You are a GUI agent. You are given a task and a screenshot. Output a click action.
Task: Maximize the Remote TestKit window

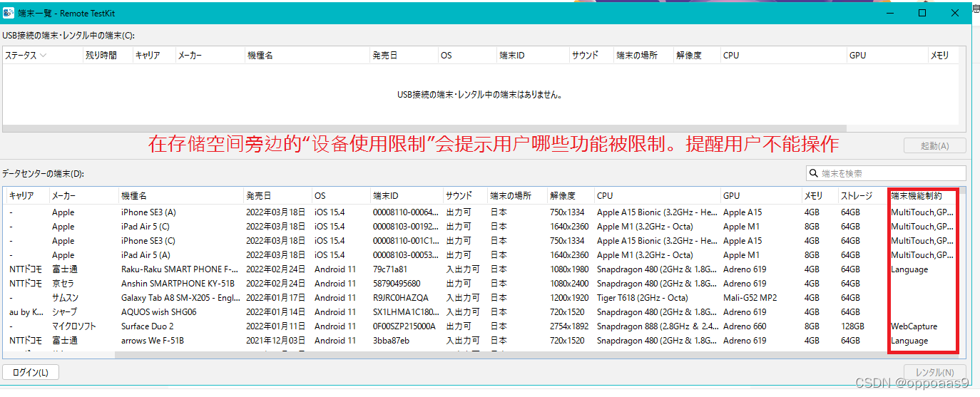(x=922, y=13)
